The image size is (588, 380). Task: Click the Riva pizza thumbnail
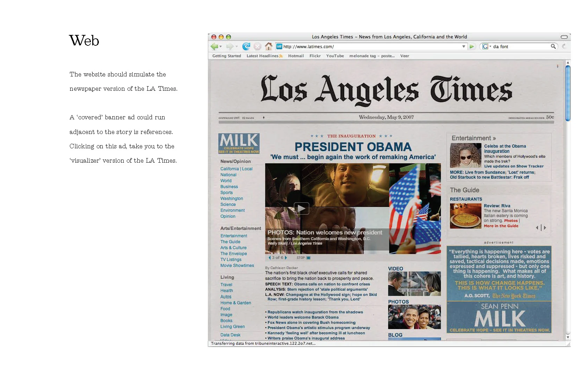(x=465, y=216)
